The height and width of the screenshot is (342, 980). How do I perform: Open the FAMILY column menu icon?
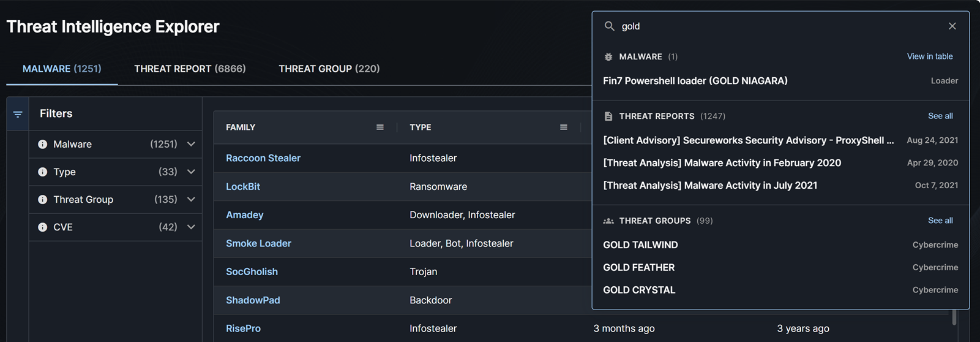380,127
